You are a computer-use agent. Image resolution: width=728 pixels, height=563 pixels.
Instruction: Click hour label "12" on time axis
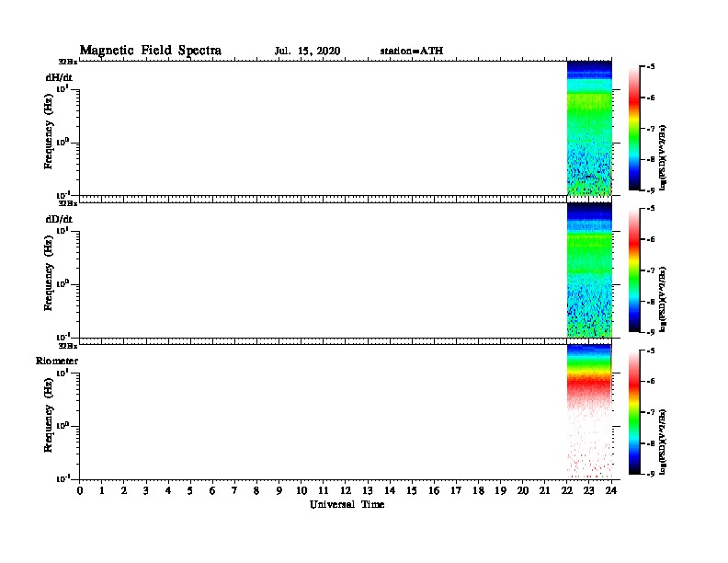pyautogui.click(x=346, y=490)
